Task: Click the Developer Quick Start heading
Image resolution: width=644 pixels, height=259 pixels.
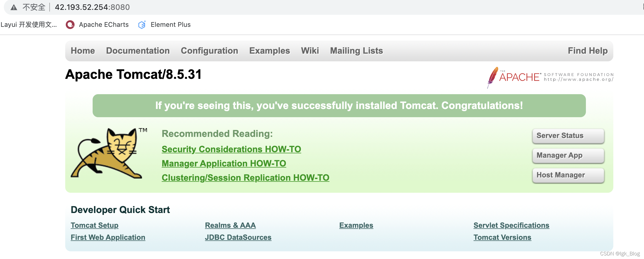Action: (x=120, y=210)
